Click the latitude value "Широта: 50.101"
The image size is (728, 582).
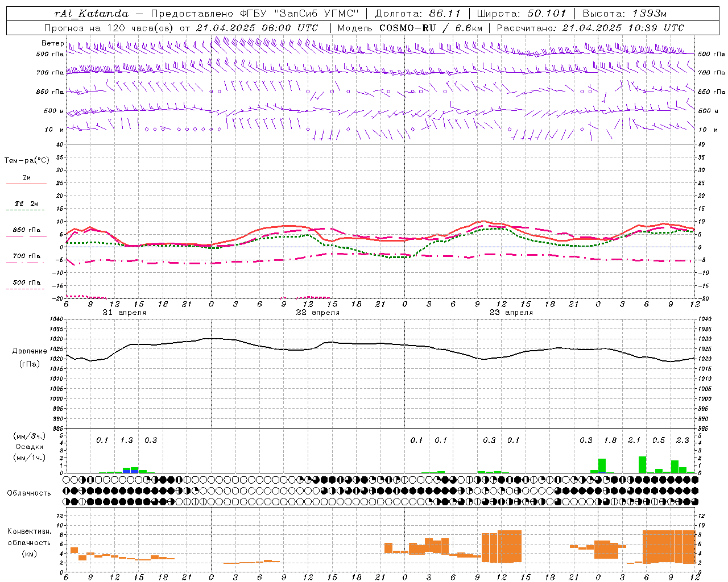coord(522,14)
